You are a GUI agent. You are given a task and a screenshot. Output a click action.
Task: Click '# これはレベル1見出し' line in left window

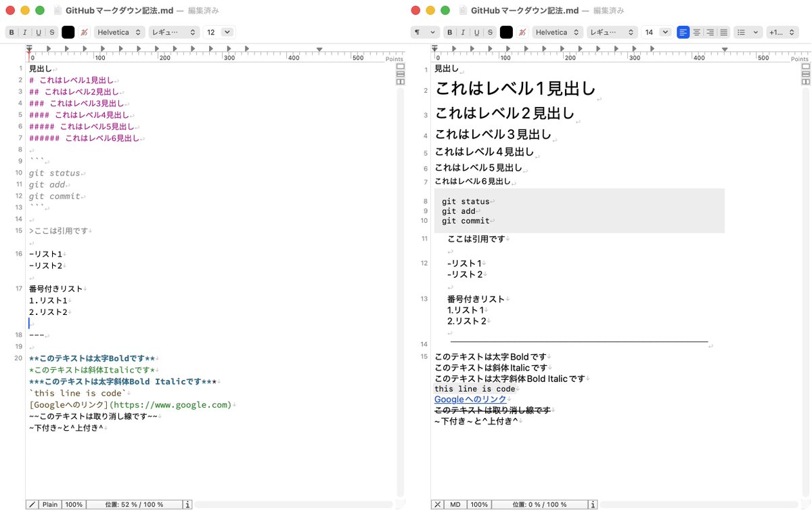tap(72, 80)
